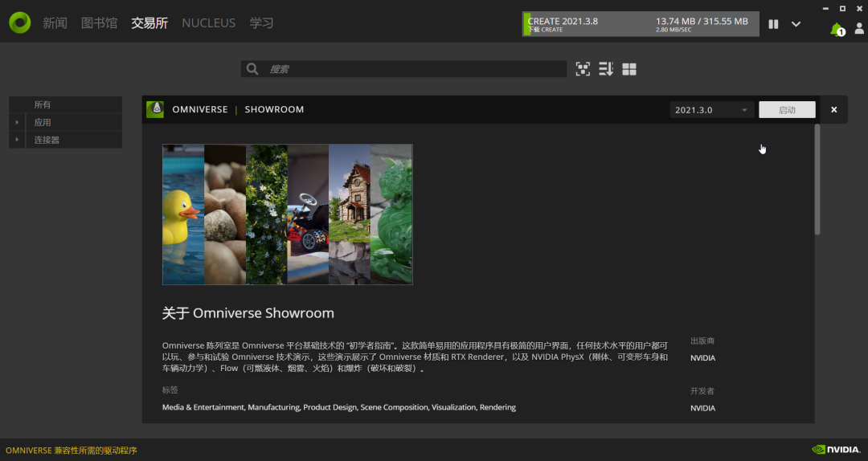
Task: Click the search magnifier icon
Action: (x=252, y=68)
